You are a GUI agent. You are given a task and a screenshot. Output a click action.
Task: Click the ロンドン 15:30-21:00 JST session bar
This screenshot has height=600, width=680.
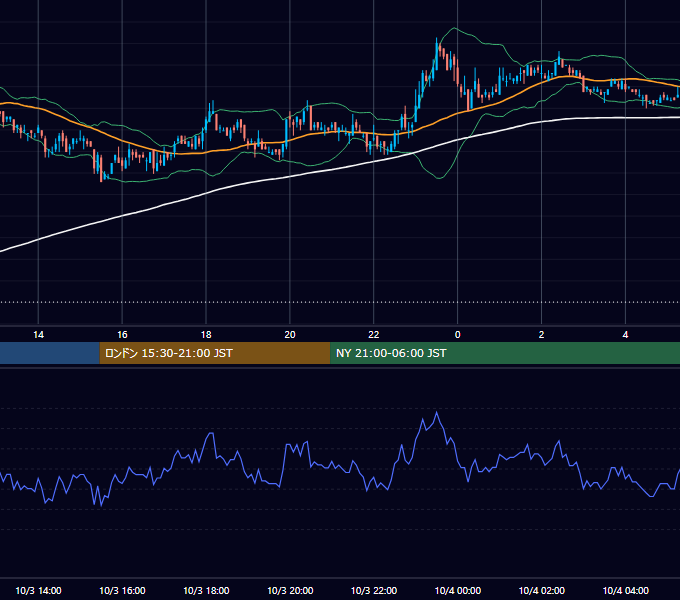tap(215, 353)
